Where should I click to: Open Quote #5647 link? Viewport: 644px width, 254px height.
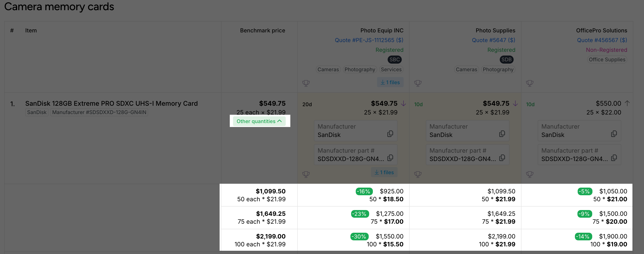[x=493, y=40]
